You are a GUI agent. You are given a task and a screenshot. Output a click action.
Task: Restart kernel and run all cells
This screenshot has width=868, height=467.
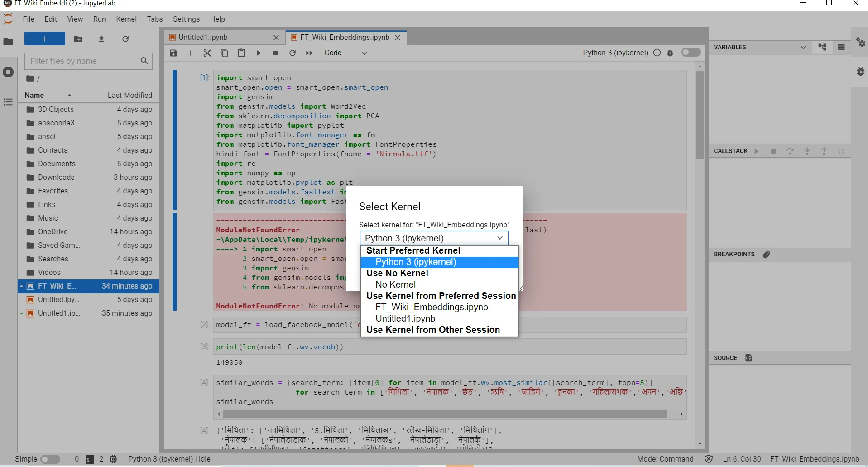point(309,53)
